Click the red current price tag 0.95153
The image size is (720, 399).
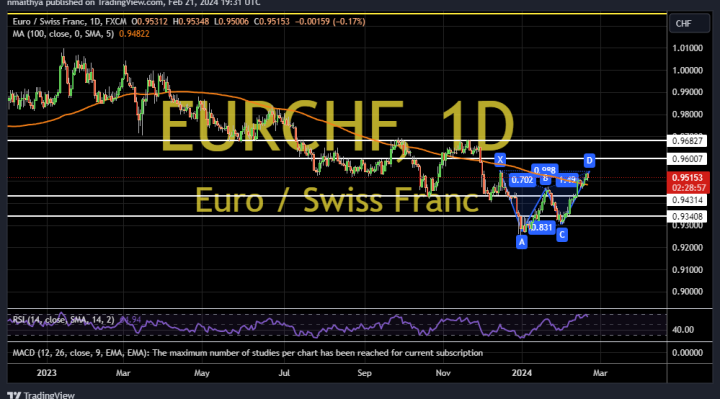point(688,178)
